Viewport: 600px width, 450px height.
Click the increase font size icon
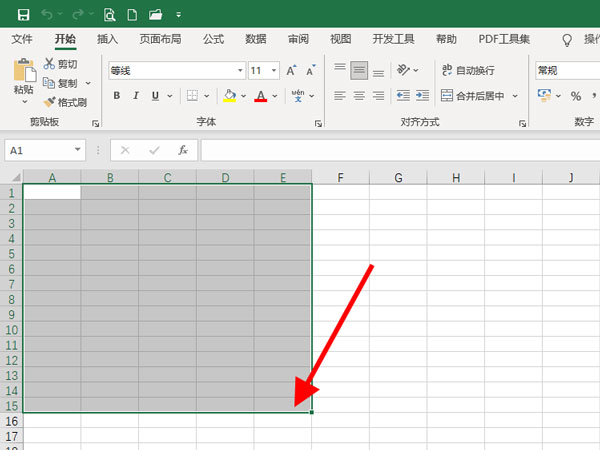point(291,71)
